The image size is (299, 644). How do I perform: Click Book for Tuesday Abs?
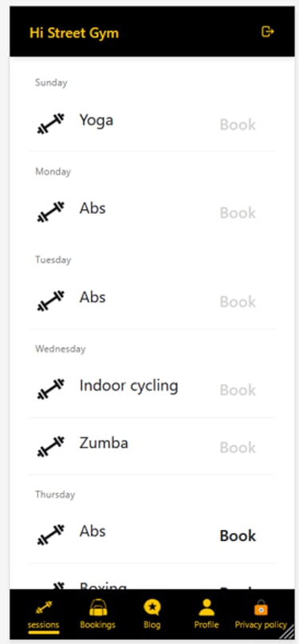238,302
